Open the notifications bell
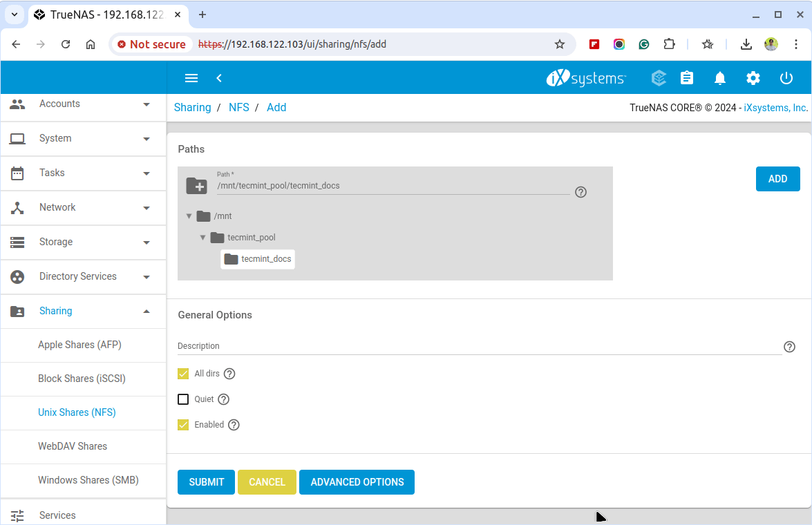This screenshot has width=812, height=525. [x=719, y=78]
